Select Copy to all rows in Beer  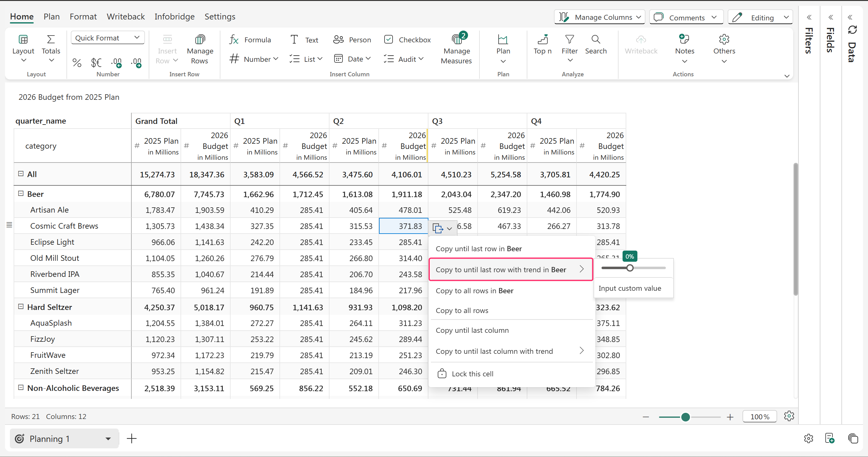point(474,291)
